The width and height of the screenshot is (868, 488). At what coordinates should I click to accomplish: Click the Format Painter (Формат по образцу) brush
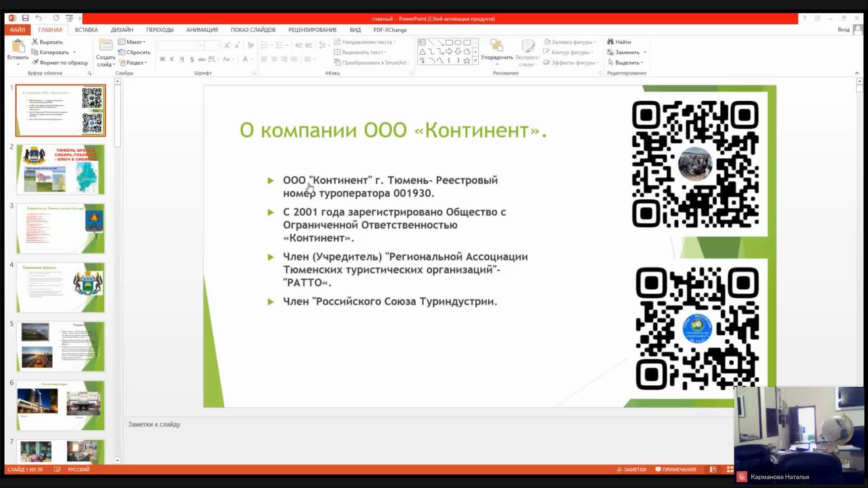tap(35, 62)
